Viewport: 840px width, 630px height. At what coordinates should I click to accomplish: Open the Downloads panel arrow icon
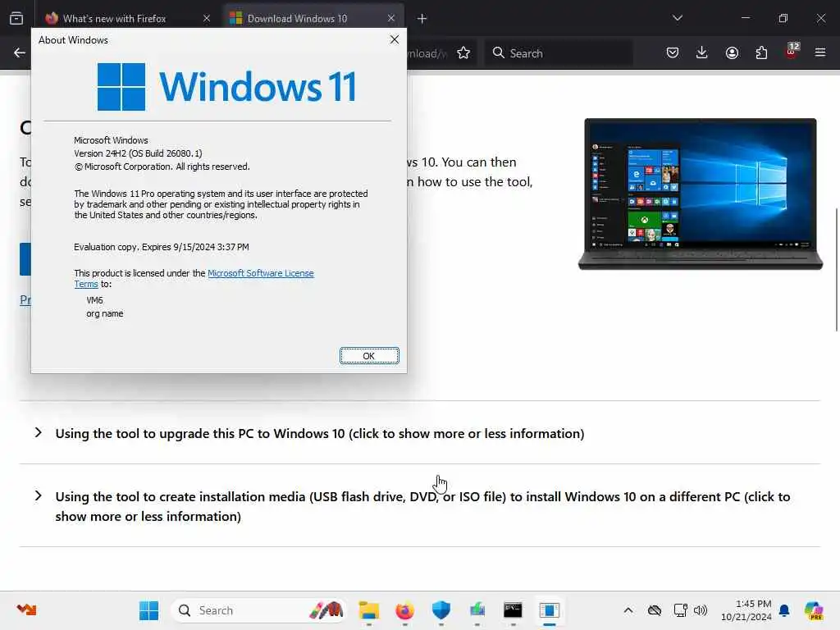point(702,52)
